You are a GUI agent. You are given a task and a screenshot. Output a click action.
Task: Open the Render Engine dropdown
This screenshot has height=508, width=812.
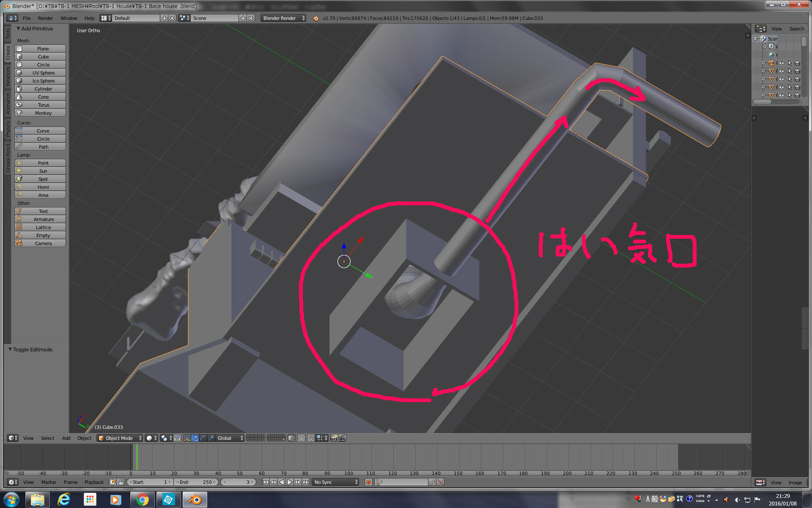coord(283,18)
